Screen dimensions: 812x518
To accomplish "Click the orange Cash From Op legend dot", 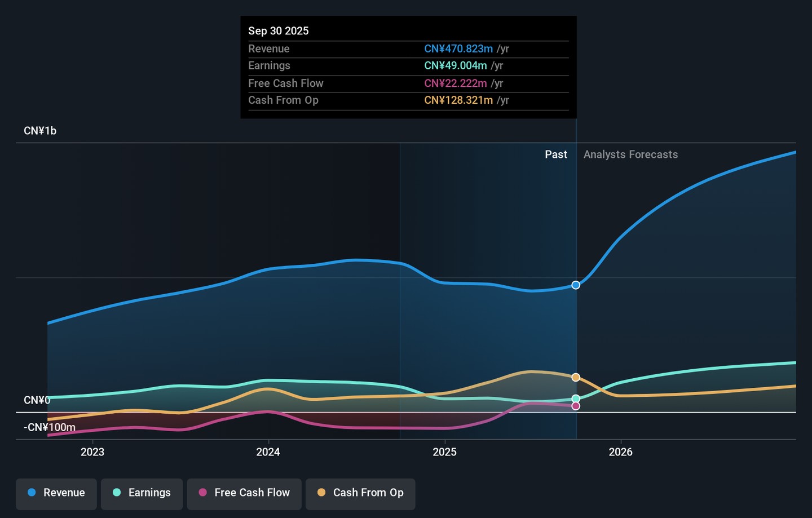I will pos(321,493).
